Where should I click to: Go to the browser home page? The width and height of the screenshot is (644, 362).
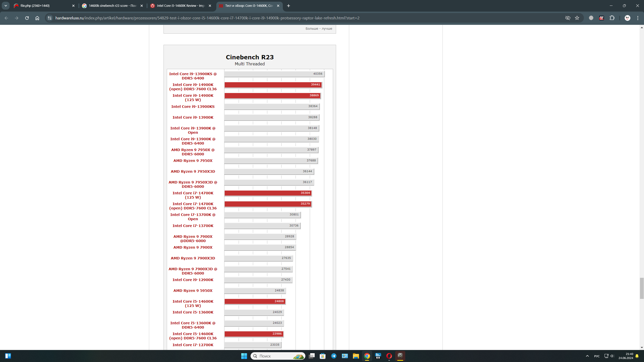tap(37, 18)
